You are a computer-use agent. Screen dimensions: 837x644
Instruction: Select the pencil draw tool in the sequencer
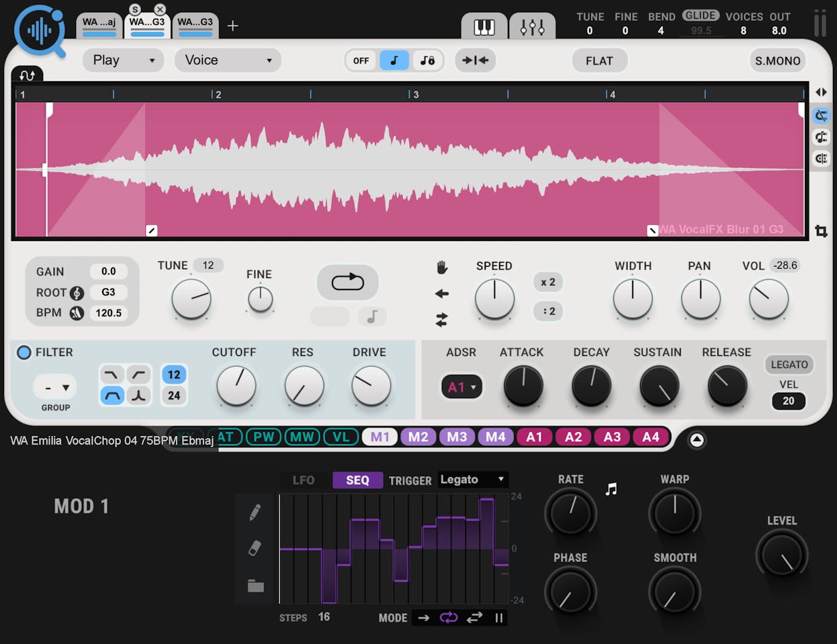[255, 512]
